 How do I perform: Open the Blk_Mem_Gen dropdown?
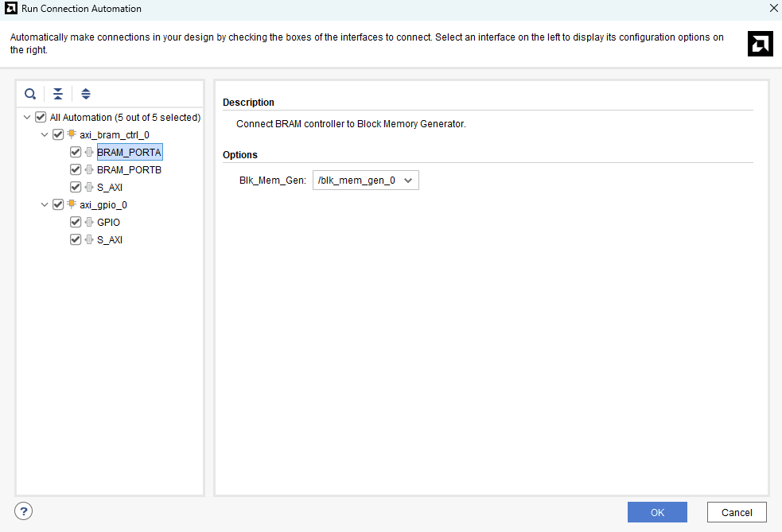pyautogui.click(x=365, y=181)
